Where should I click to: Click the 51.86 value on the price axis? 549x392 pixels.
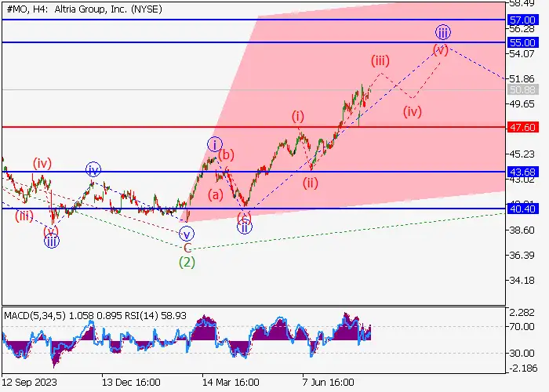click(x=522, y=79)
